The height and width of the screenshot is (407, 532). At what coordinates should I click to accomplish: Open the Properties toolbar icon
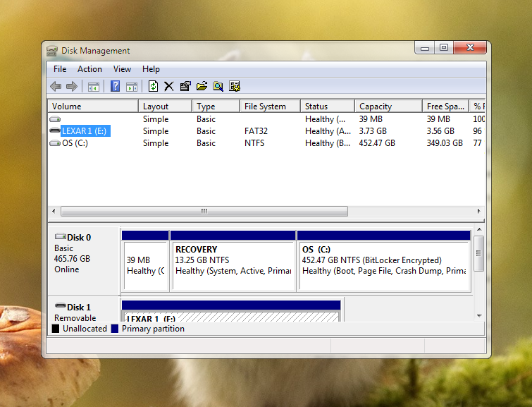tap(185, 86)
